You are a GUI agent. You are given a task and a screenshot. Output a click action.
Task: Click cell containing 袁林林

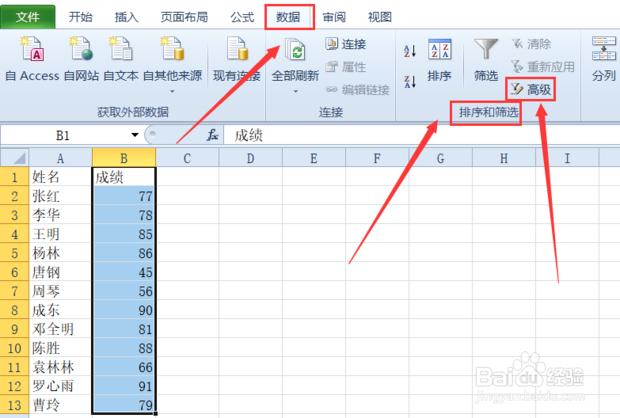click(x=60, y=367)
